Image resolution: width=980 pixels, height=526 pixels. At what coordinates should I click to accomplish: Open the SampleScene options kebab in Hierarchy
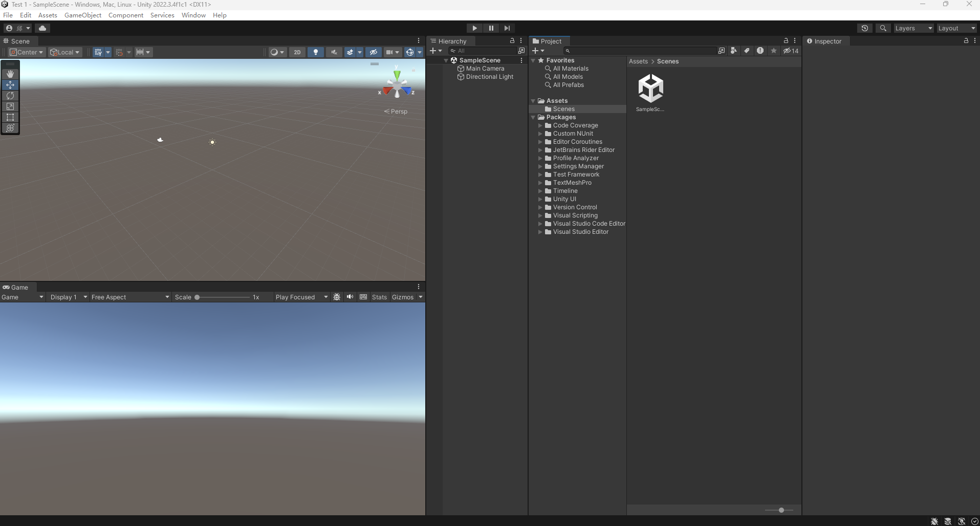[x=521, y=60]
